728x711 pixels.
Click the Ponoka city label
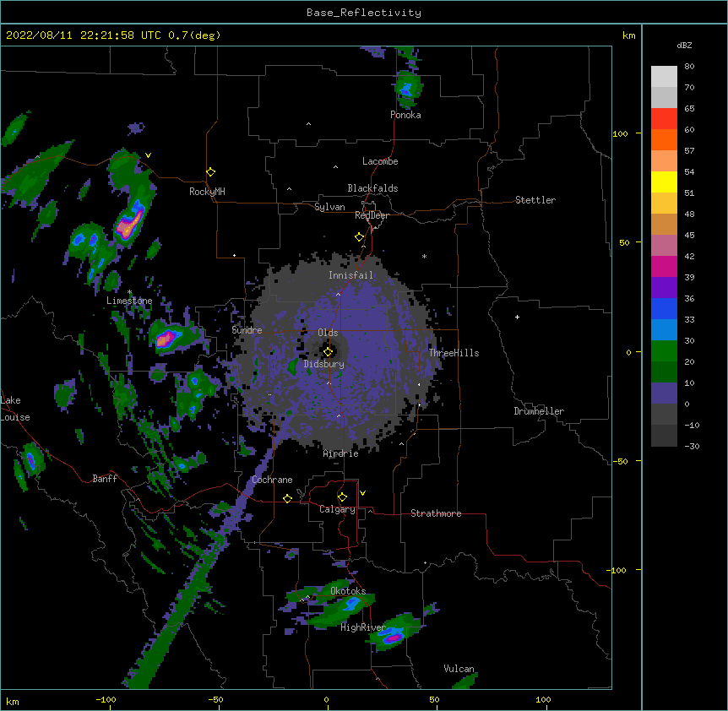405,115
